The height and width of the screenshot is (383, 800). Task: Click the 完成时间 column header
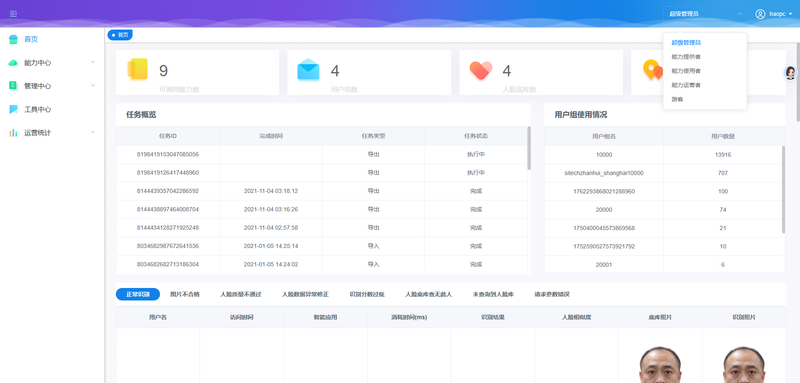[x=270, y=136]
